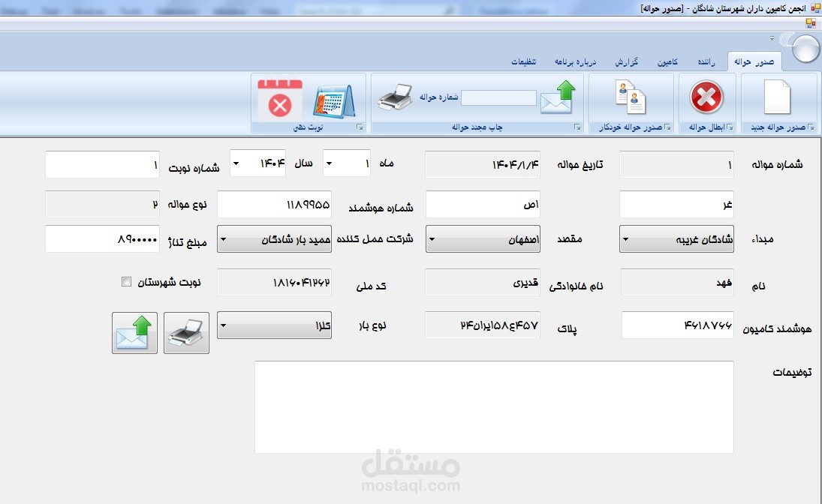
Task: Click the main شماره حواله field showing ۱
Action: (676, 164)
